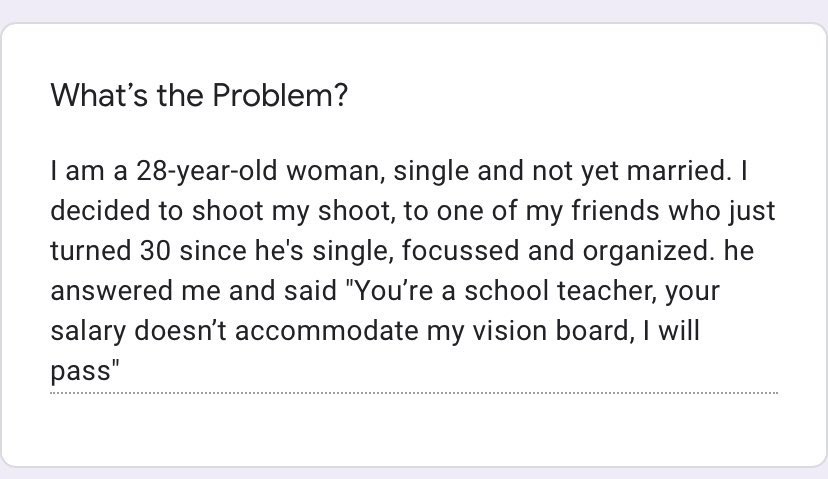This screenshot has height=479, width=828.
Task: Click the dotted underline beneath the answer
Action: point(414,393)
